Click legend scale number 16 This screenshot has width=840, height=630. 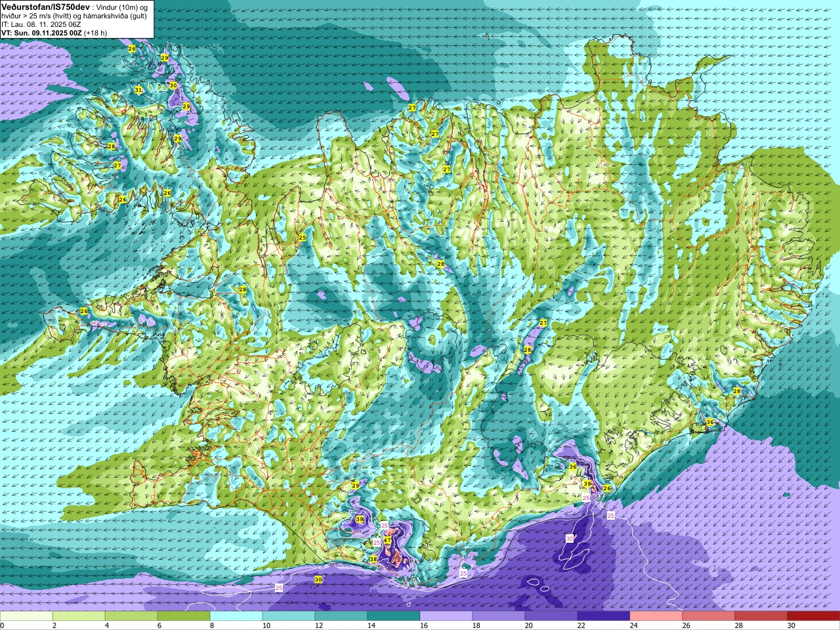tap(423, 625)
